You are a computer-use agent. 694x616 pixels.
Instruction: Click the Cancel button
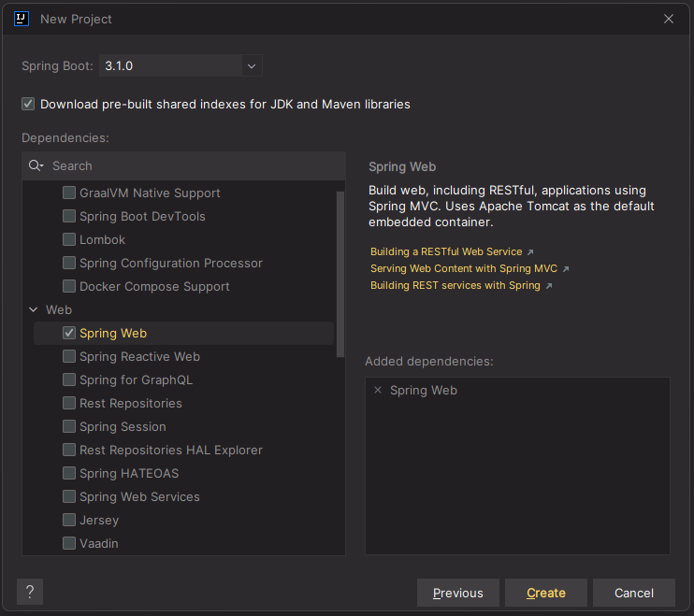point(634,593)
